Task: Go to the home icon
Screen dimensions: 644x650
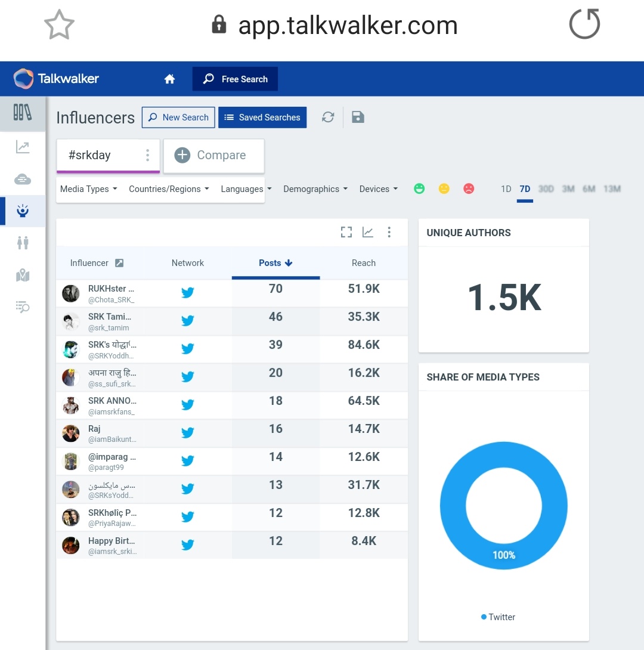Action: coord(169,79)
